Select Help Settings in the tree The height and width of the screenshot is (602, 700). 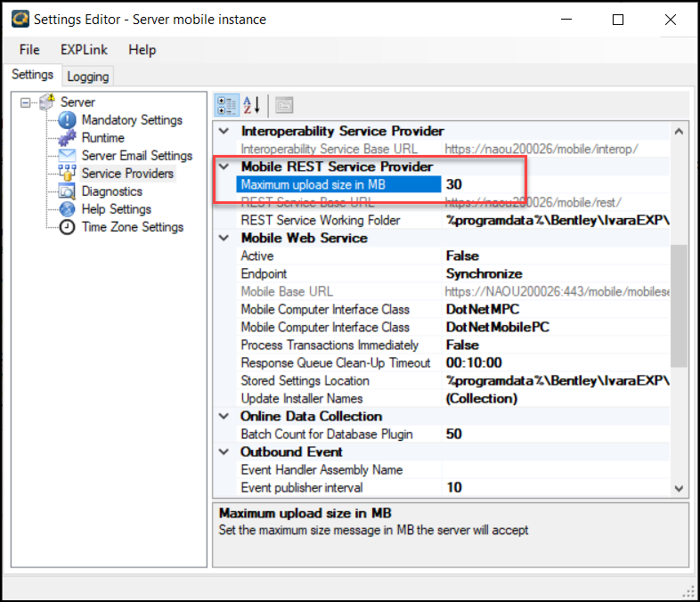(117, 209)
